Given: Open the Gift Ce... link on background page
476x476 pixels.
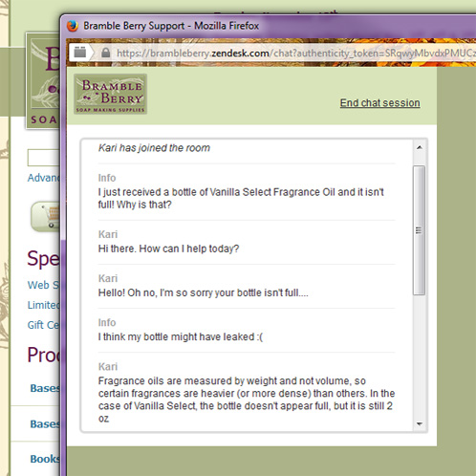Looking at the screenshot, I should tap(43, 325).
